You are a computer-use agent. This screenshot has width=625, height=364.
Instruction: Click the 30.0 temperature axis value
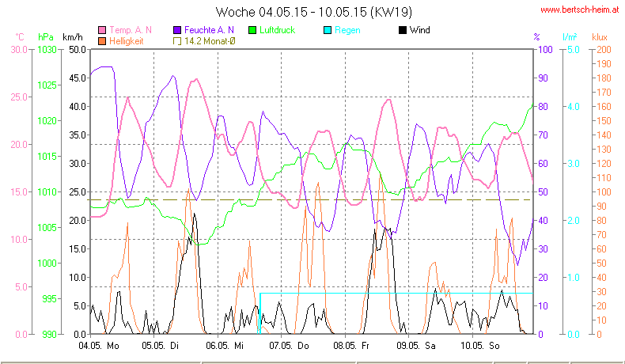[19, 50]
